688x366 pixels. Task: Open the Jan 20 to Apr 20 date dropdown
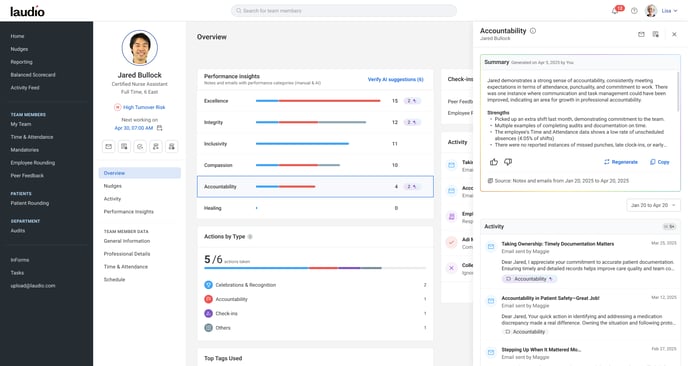pyautogui.click(x=653, y=205)
